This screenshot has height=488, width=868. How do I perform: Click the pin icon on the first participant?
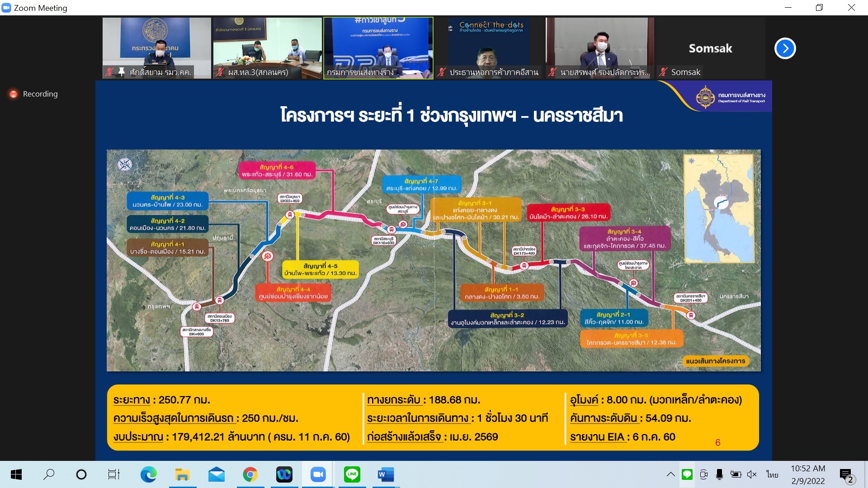tap(121, 71)
